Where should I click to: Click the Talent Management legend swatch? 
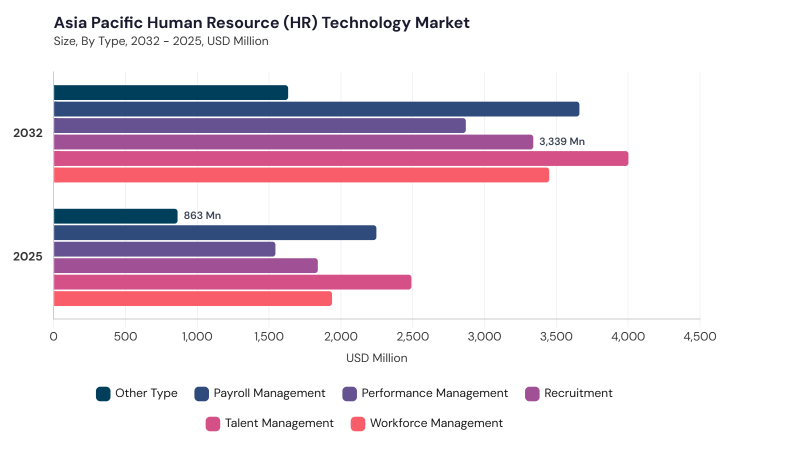pos(213,424)
